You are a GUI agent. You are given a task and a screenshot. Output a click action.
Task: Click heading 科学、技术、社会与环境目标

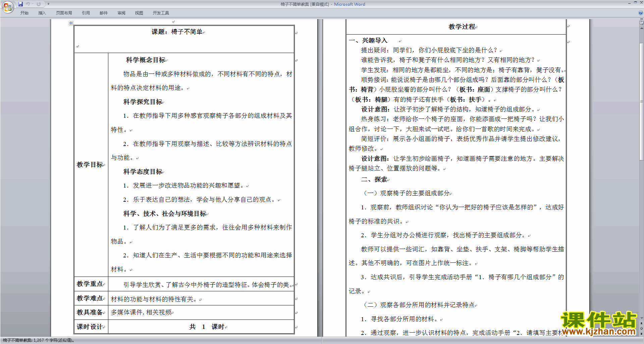(x=165, y=214)
